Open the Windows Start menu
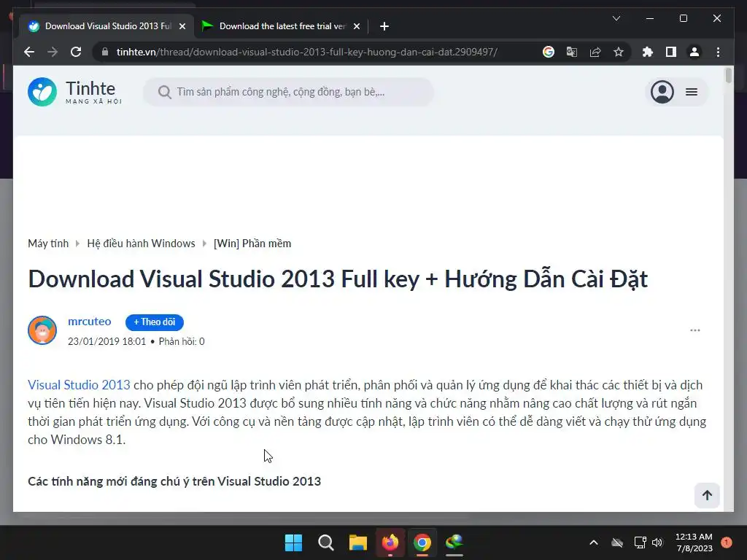 click(x=293, y=542)
